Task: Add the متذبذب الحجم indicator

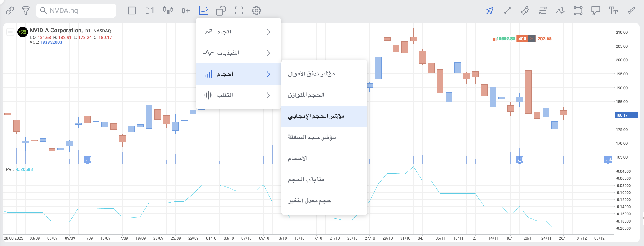Action: pyautogui.click(x=324, y=179)
